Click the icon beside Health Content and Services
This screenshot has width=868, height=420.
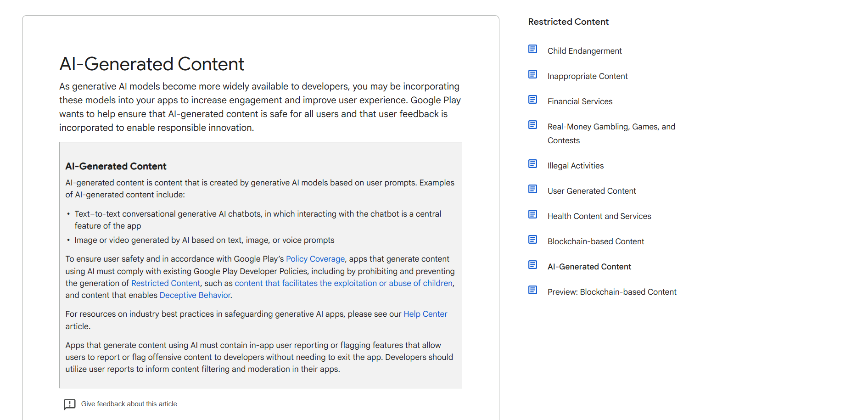pyautogui.click(x=532, y=214)
